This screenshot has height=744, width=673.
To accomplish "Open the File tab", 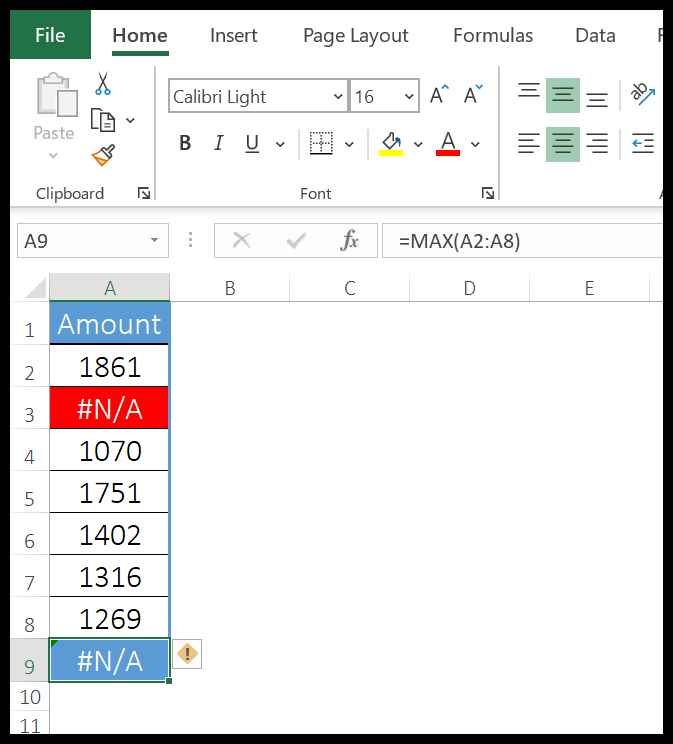I will (x=50, y=35).
